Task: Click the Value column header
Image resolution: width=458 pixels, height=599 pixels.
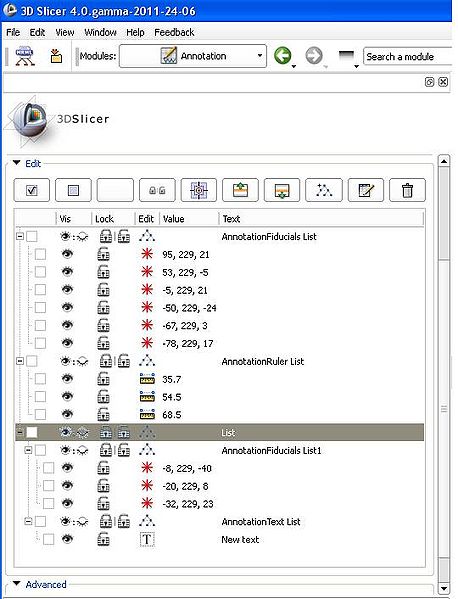Action: [x=189, y=219]
